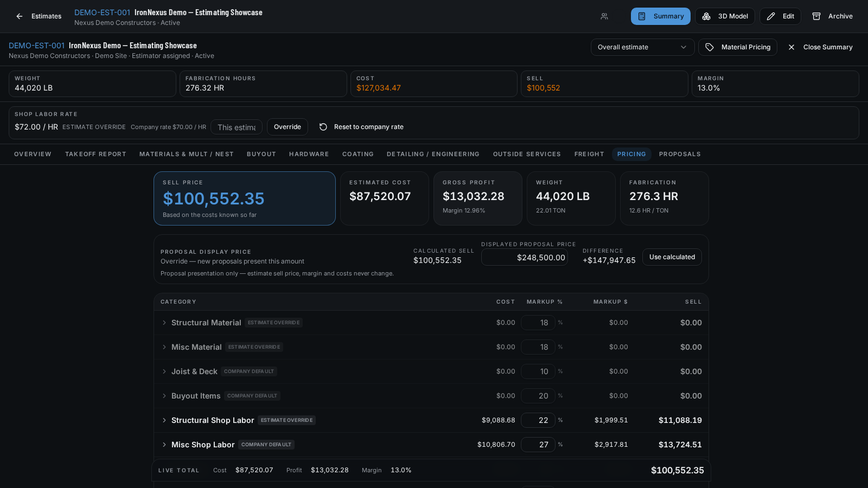Click the shop labor rate input field

[x=237, y=127]
